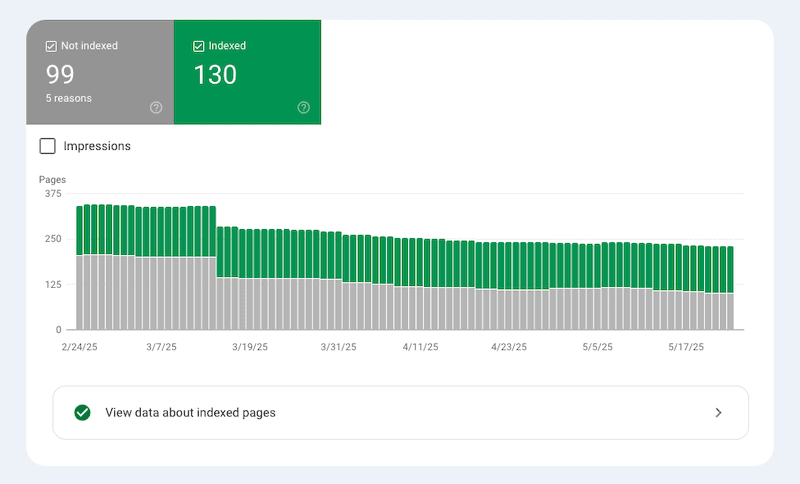
Task: Open View data about indexed pages
Action: [x=401, y=413]
